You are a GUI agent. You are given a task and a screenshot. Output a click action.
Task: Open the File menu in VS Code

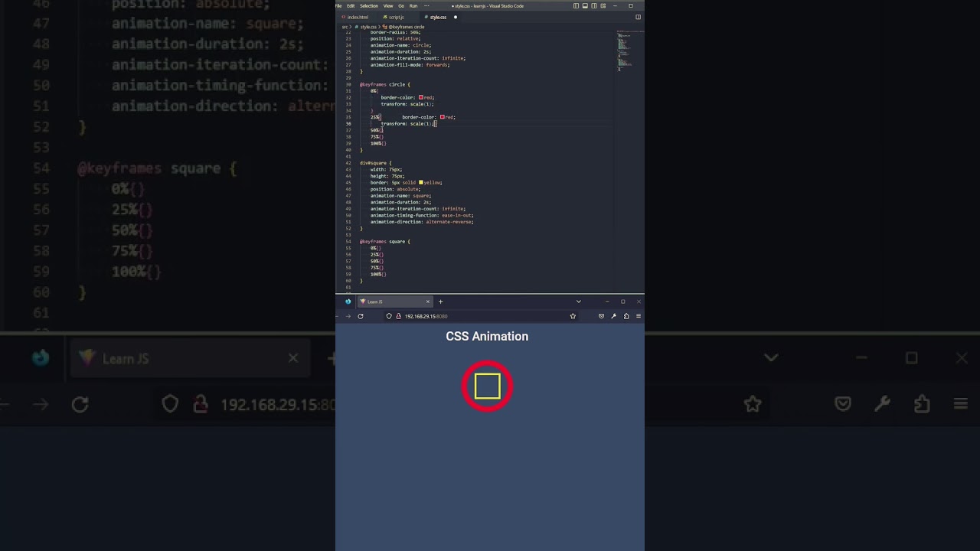click(x=338, y=6)
